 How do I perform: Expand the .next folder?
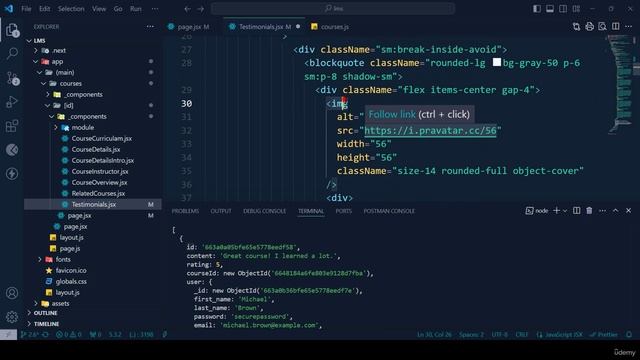coord(36,51)
